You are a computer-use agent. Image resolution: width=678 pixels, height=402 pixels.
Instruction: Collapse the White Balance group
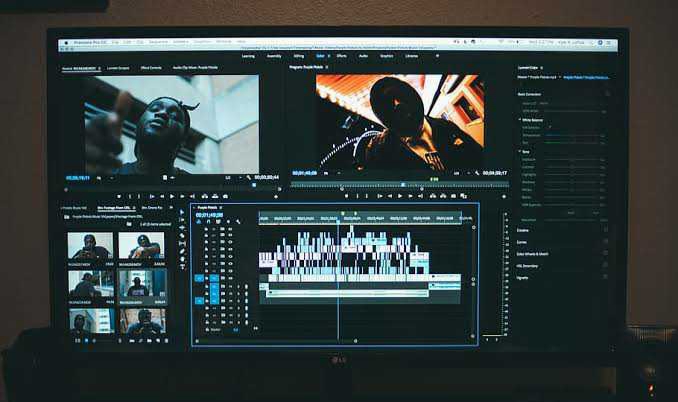click(x=520, y=120)
